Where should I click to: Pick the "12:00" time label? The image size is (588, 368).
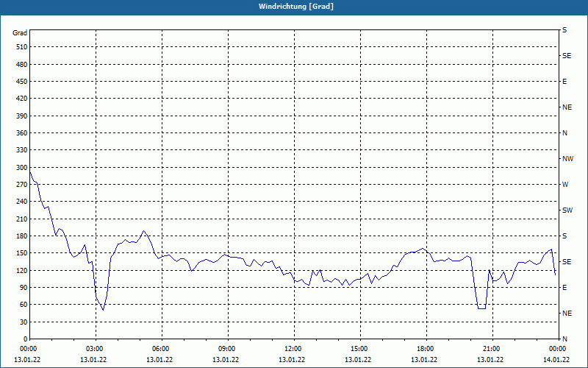(x=292, y=349)
